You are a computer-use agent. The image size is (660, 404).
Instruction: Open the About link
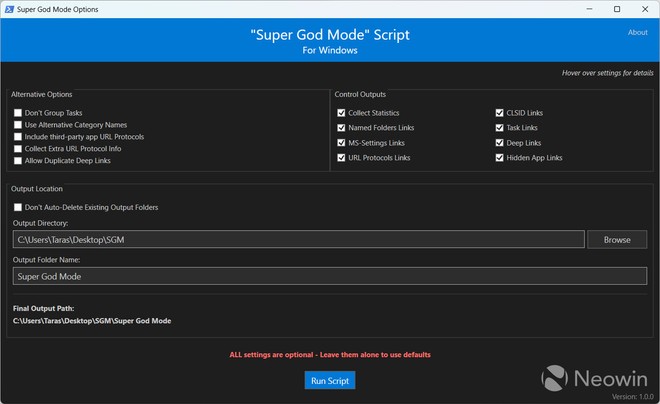pos(638,32)
